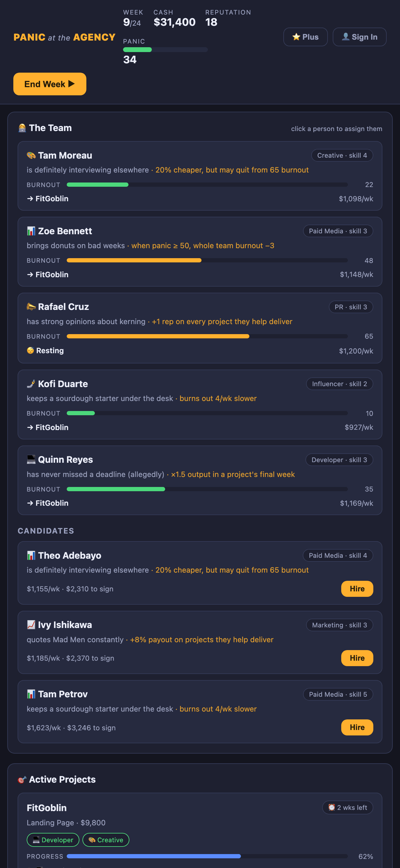Select the Developer role tag on FitGoblin

53,840
